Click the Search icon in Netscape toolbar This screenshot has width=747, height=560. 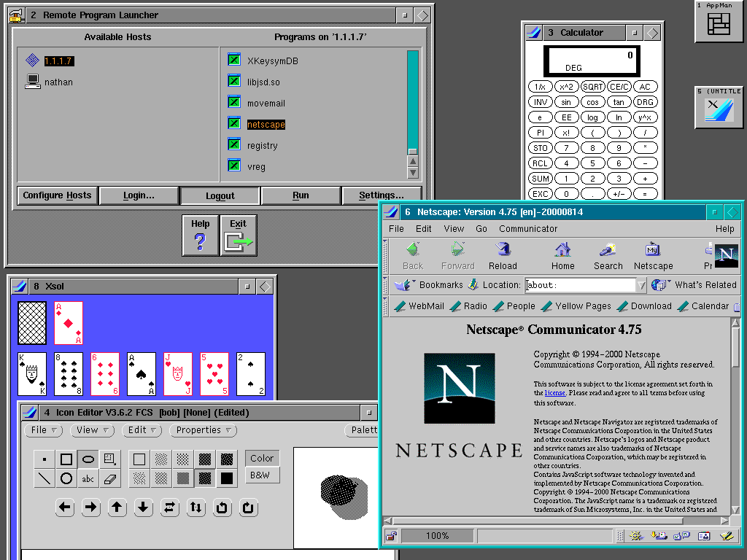point(608,252)
